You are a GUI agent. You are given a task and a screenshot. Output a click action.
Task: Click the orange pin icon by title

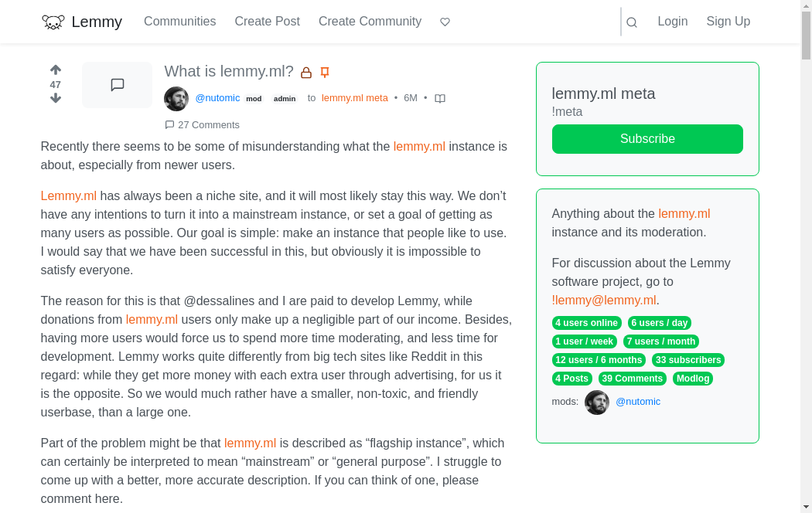pyautogui.click(x=325, y=73)
